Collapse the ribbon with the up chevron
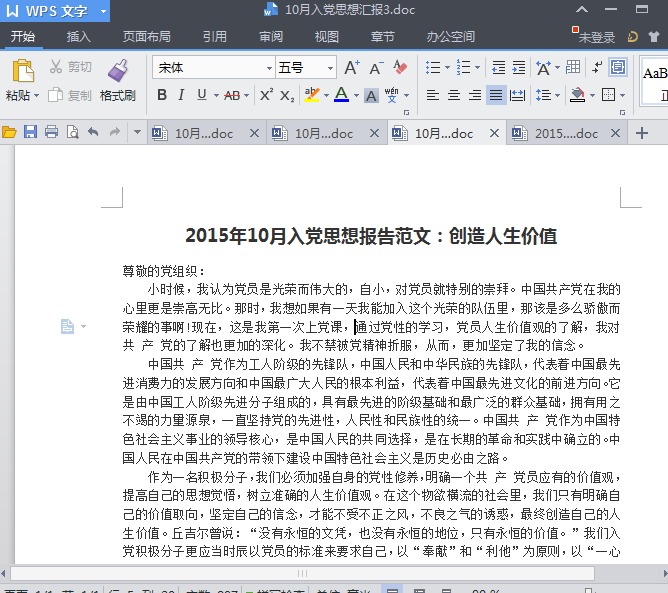 click(582, 10)
